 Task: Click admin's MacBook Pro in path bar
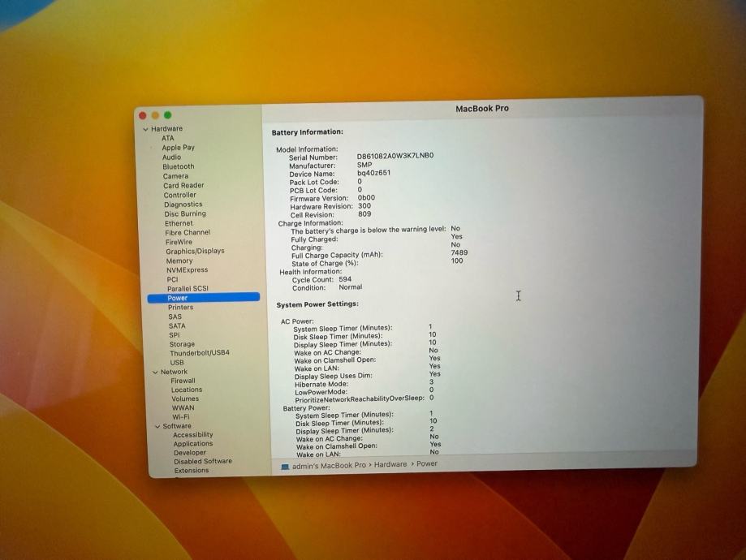click(x=329, y=466)
